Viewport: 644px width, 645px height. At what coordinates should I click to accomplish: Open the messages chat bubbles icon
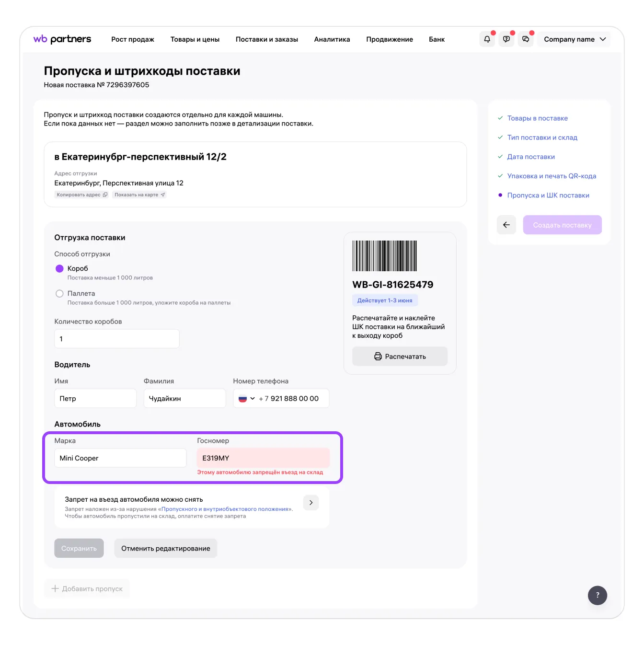pos(526,39)
